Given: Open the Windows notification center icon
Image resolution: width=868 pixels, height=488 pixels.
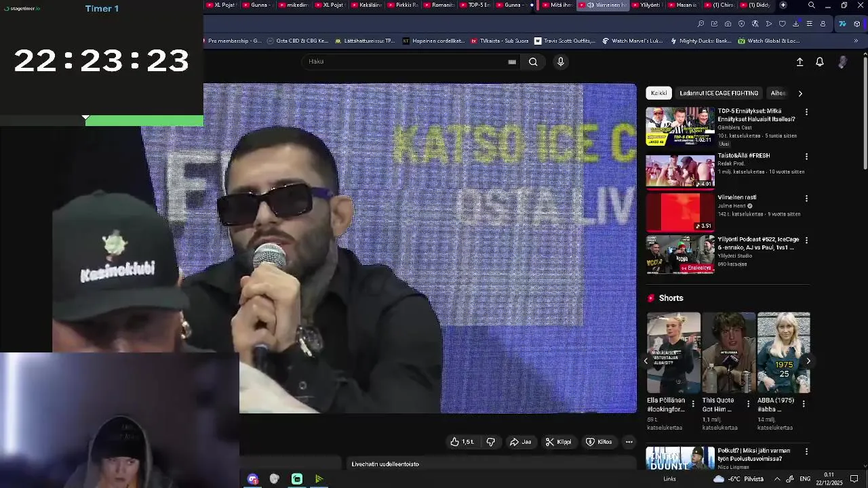Looking at the screenshot, I should 854,479.
